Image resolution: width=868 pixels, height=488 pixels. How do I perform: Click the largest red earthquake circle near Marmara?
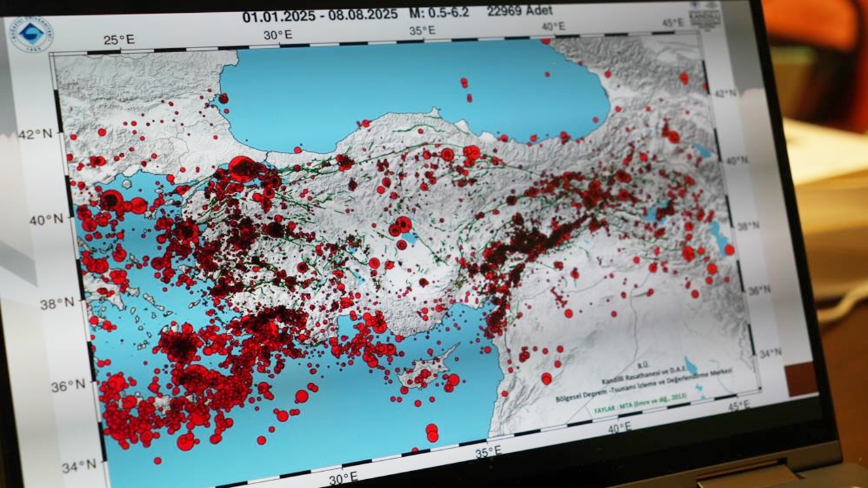[242, 169]
